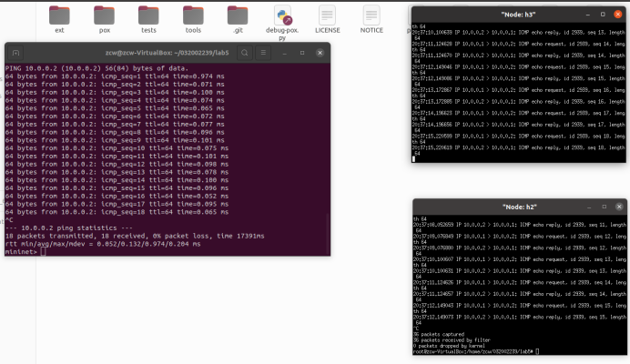Click the seq 13 echo reply line in h3

point(518,32)
